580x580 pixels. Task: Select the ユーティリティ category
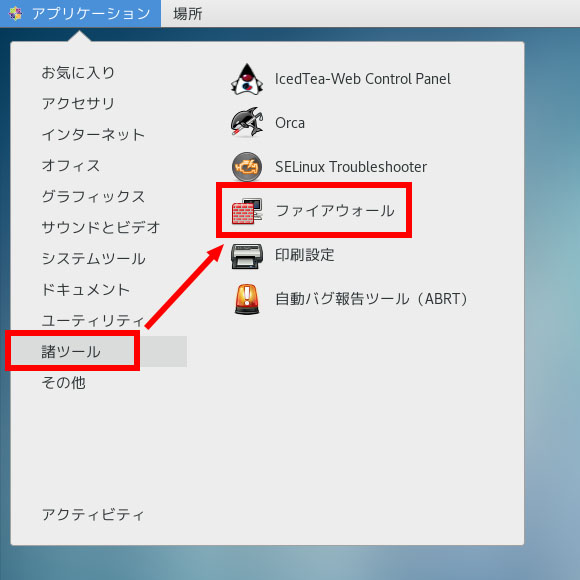93,320
